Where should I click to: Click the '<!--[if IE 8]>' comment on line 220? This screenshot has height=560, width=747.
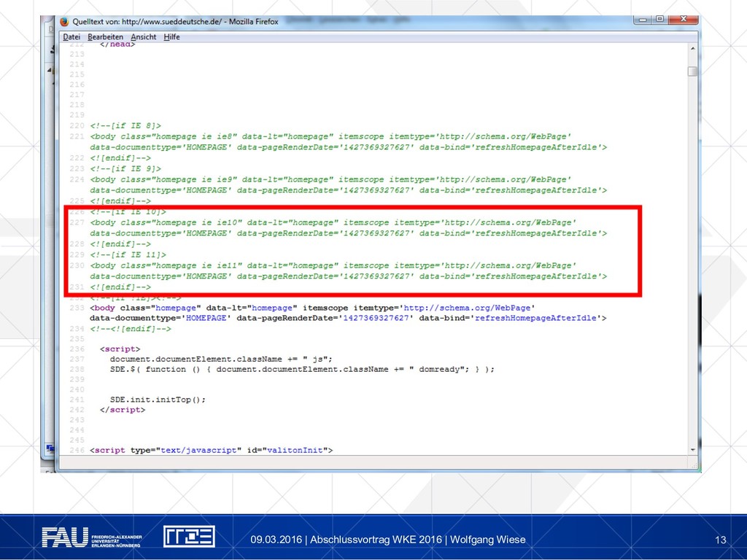(125, 125)
